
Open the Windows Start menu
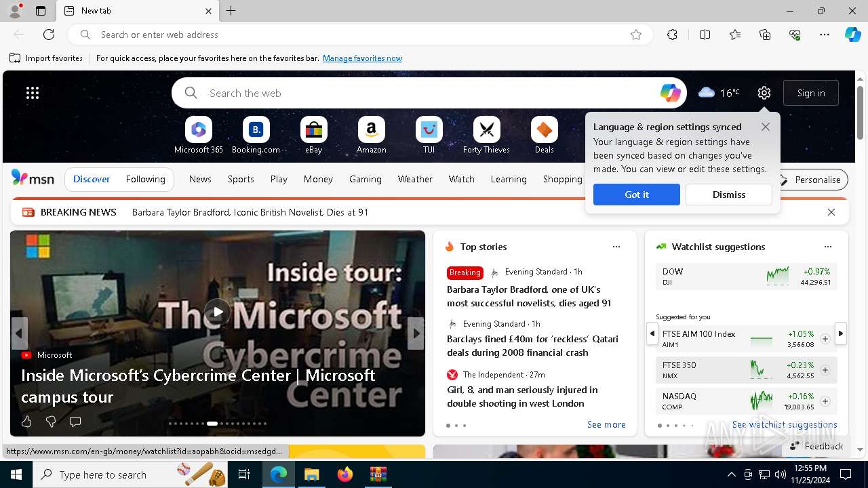pos(16,474)
